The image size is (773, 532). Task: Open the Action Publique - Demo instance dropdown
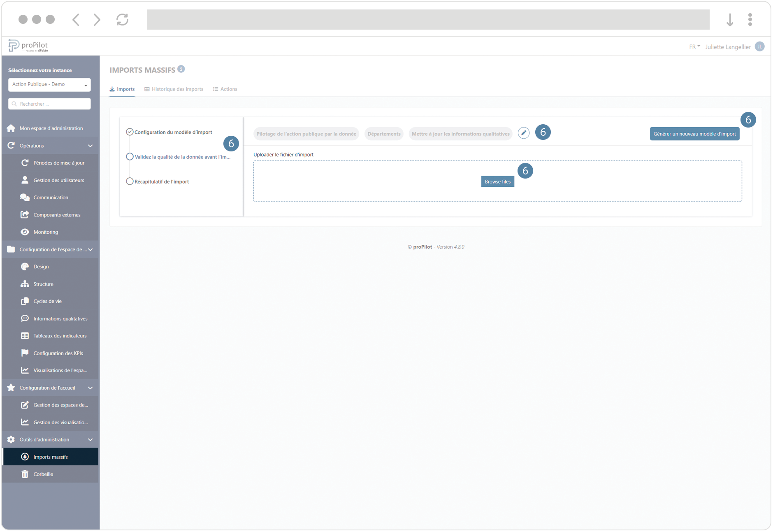coord(49,84)
